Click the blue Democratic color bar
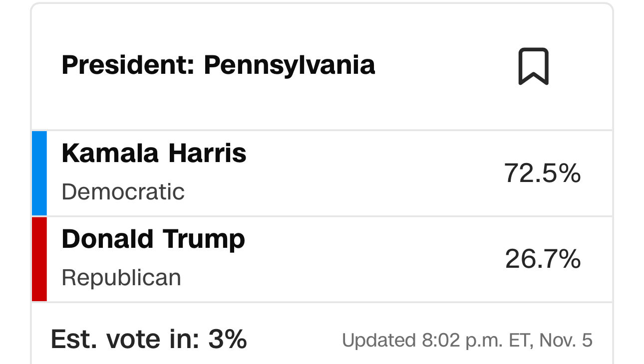The image size is (644, 364). [x=39, y=173]
